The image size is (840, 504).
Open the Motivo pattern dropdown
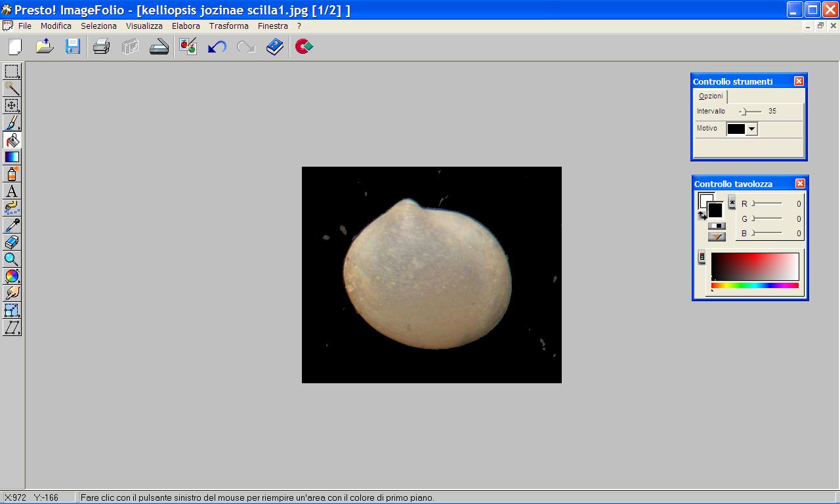click(752, 129)
